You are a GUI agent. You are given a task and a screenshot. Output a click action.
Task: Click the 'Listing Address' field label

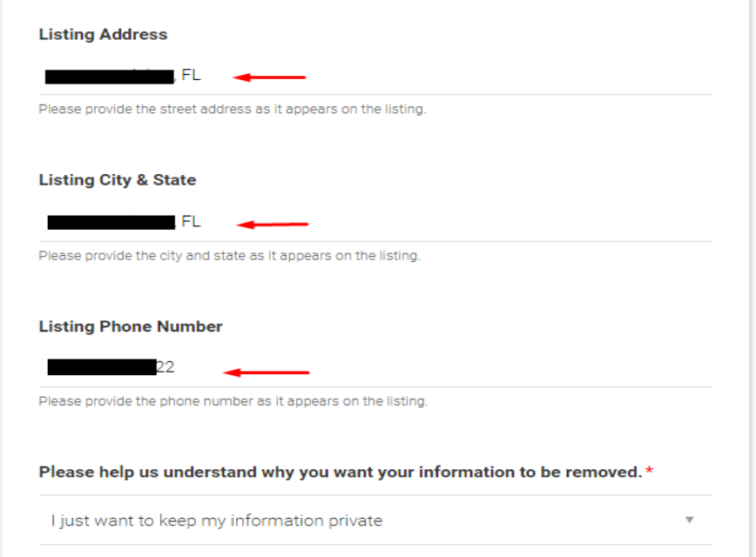point(103,35)
